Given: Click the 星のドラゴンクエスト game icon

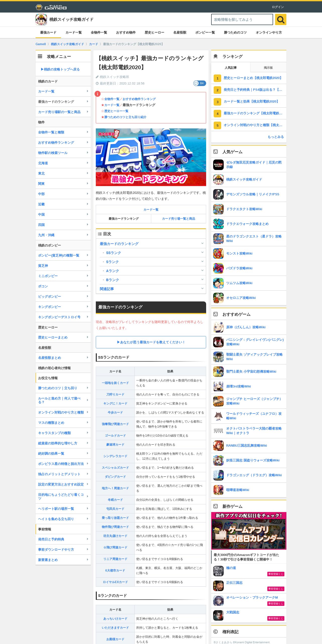Looking at the screenshot, I should (218, 239).
